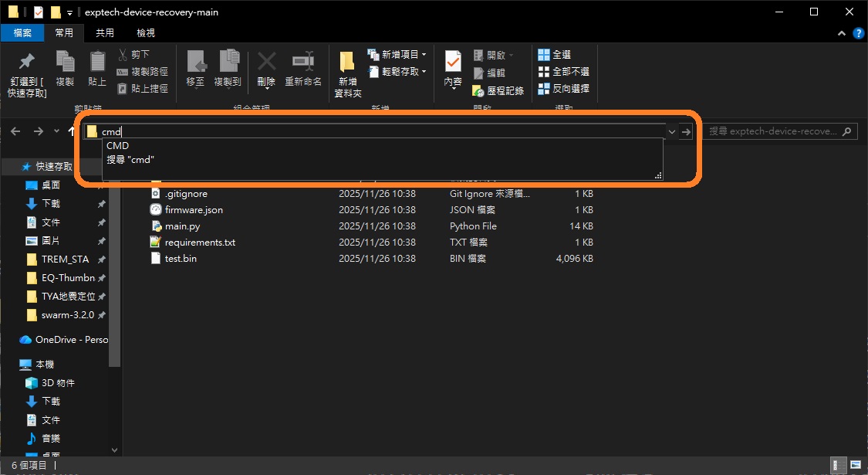868x475 pixels.
Task: Click the 複製 (Copy) icon
Action: click(x=64, y=68)
